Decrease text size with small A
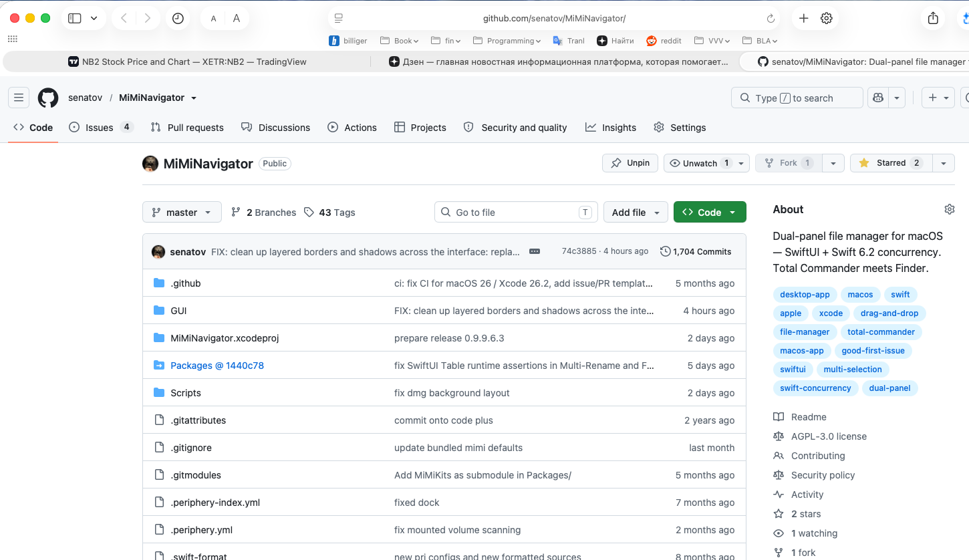The height and width of the screenshot is (560, 969). click(213, 19)
